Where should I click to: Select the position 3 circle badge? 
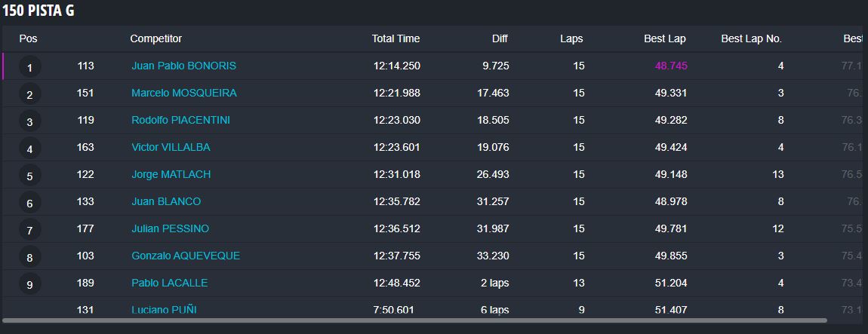pyautogui.click(x=30, y=122)
